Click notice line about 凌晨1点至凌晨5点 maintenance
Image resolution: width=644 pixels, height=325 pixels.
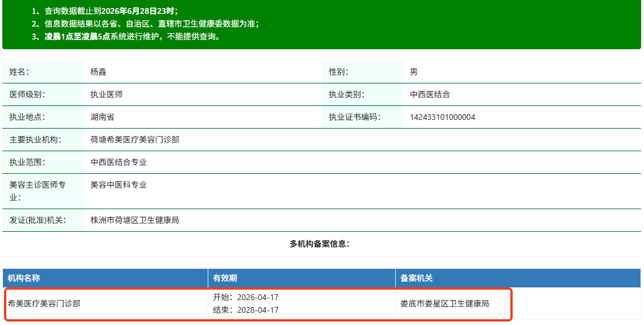(x=127, y=36)
